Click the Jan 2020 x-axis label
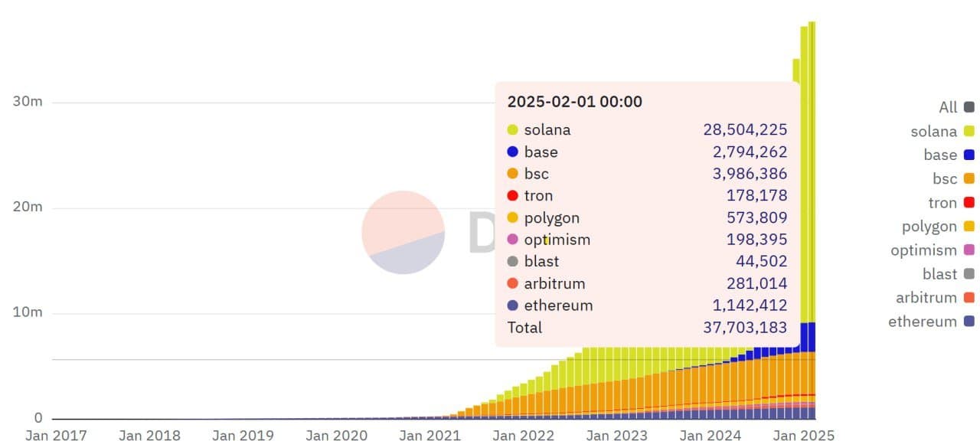 (336, 435)
